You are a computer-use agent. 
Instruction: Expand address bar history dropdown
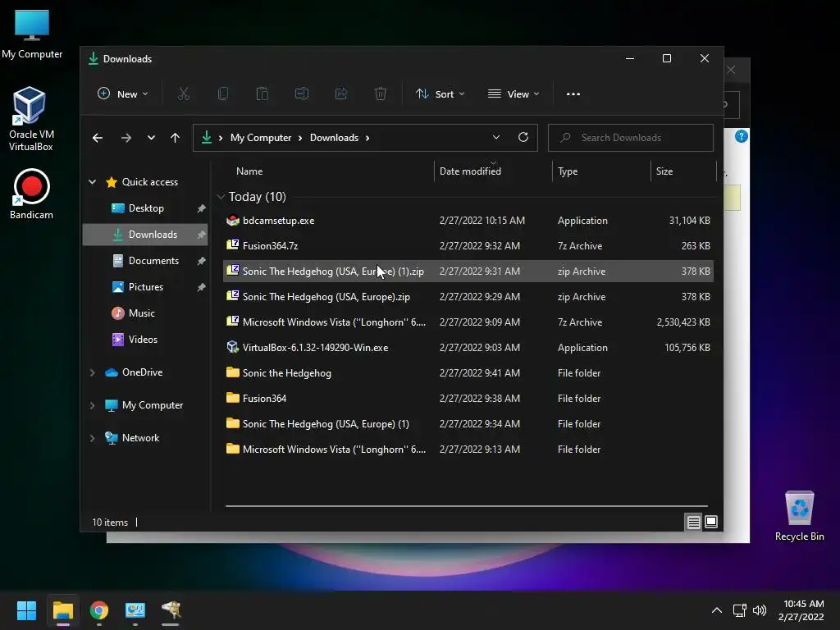[x=496, y=137]
